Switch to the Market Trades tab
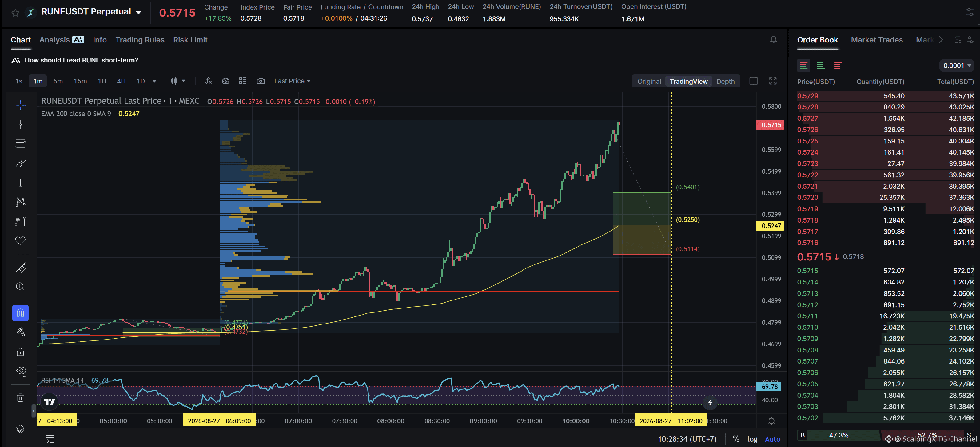Screen dimensions: 980x447 point(877,40)
